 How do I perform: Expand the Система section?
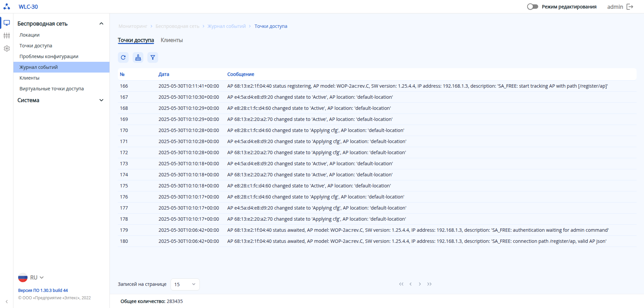coord(101,100)
